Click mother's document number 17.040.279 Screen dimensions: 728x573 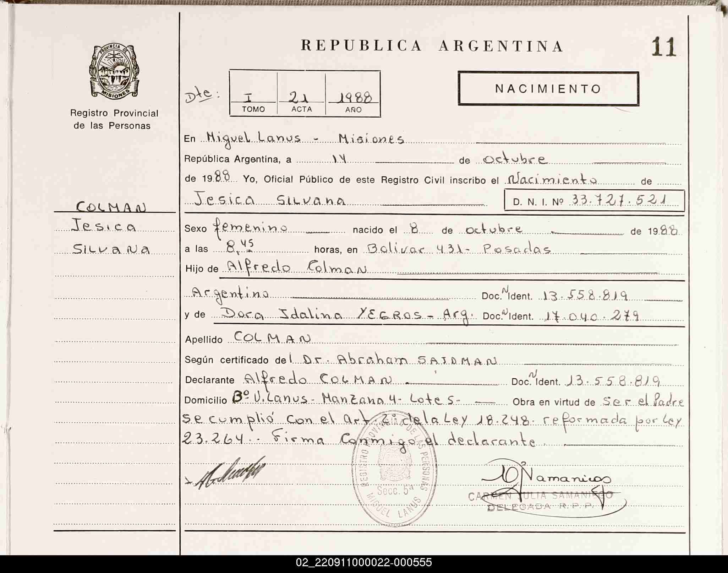tap(592, 316)
